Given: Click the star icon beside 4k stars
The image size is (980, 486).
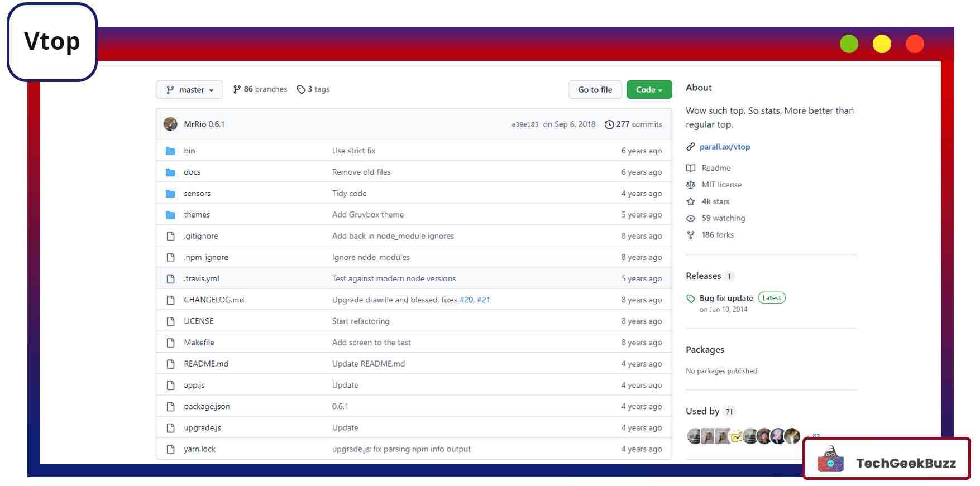Looking at the screenshot, I should coord(691,201).
